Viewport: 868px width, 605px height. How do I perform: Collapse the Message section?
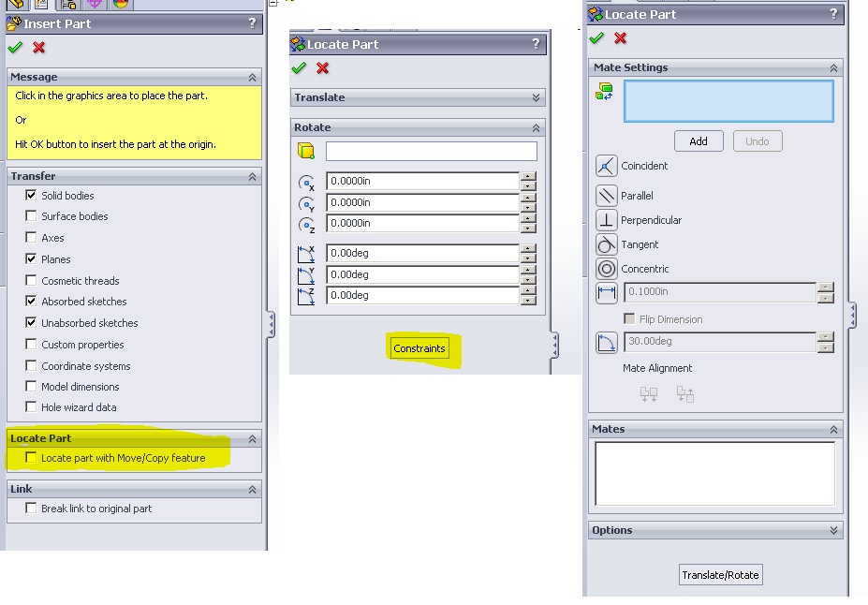point(253,78)
